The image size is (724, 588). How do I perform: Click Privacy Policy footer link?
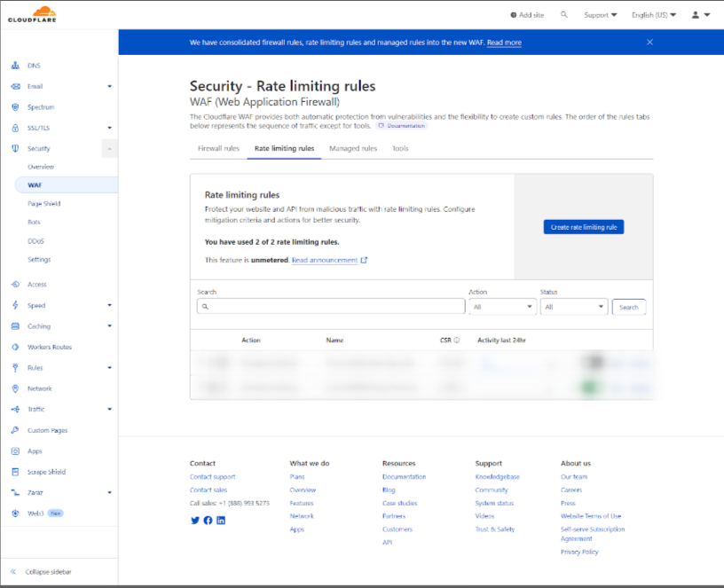tap(579, 552)
